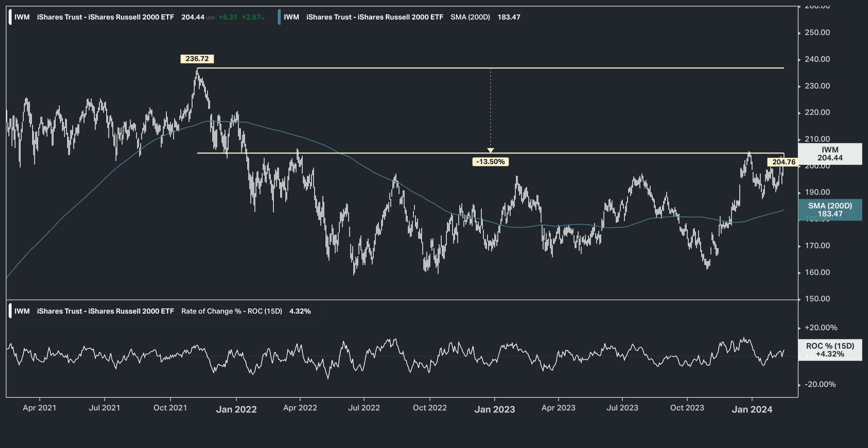Click the Jan 2024 date axis label
The height and width of the screenshot is (448, 868).
752,409
